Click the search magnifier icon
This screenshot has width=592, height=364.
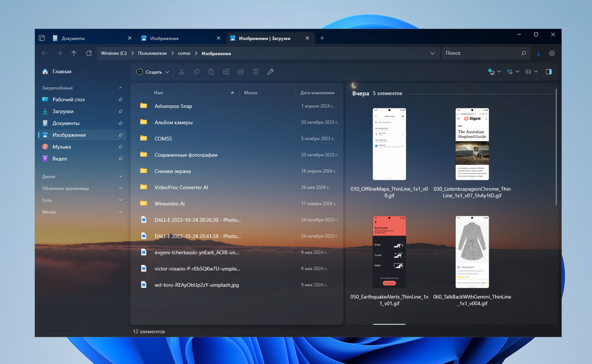coord(524,53)
